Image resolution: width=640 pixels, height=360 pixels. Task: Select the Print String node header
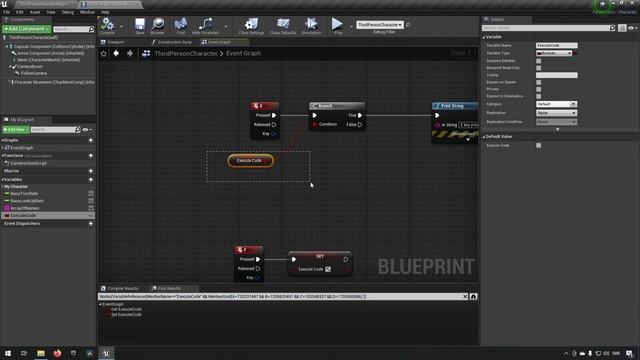pos(455,106)
